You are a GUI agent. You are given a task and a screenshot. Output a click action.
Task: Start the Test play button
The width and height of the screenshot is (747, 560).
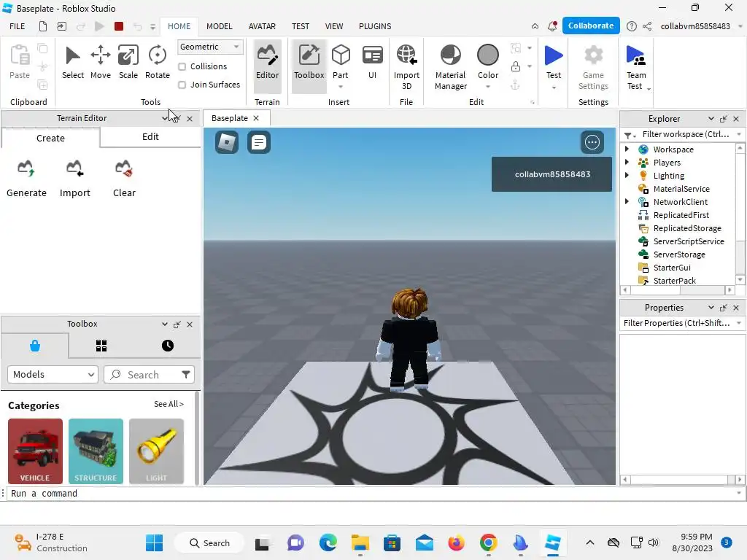point(554,55)
